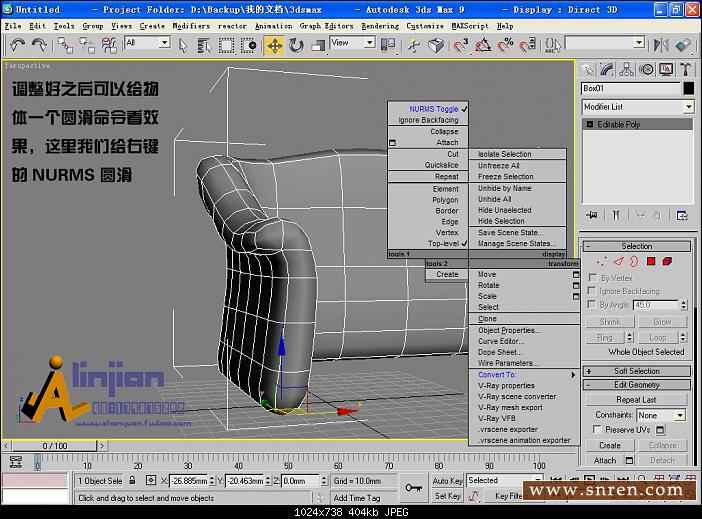Toggle Percent Snap icon
702x519 pixels.
coord(506,45)
